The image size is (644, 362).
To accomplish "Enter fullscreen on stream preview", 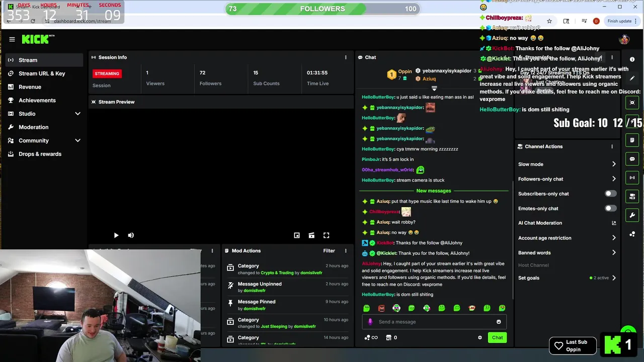I will (326, 235).
